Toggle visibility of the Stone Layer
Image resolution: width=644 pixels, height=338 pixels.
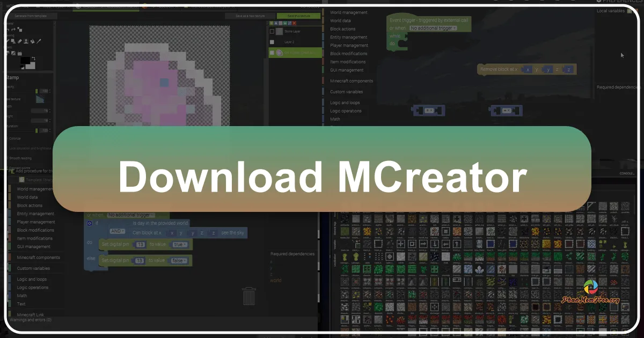272,31
